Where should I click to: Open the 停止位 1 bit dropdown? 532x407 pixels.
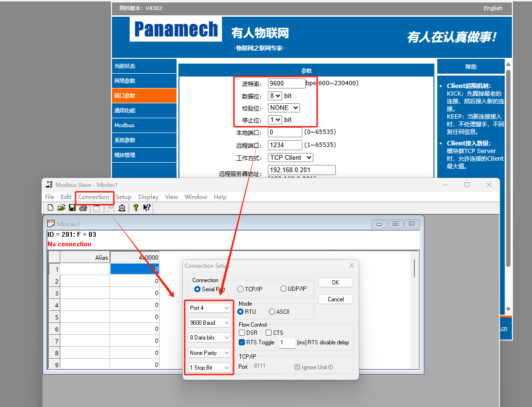point(275,120)
